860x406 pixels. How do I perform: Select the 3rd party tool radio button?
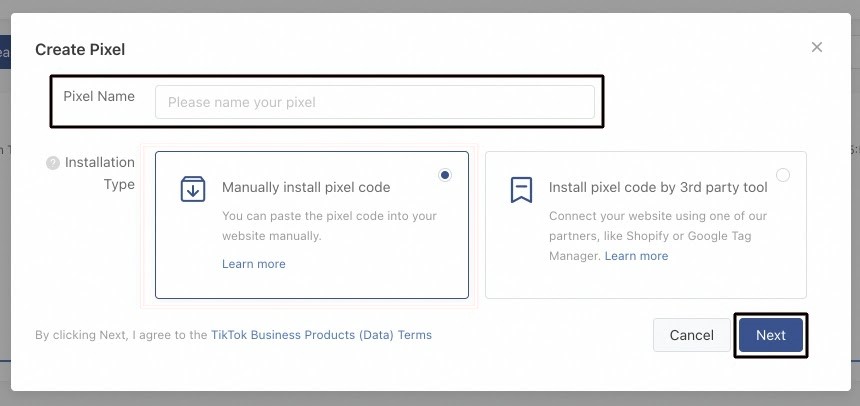coord(782,175)
